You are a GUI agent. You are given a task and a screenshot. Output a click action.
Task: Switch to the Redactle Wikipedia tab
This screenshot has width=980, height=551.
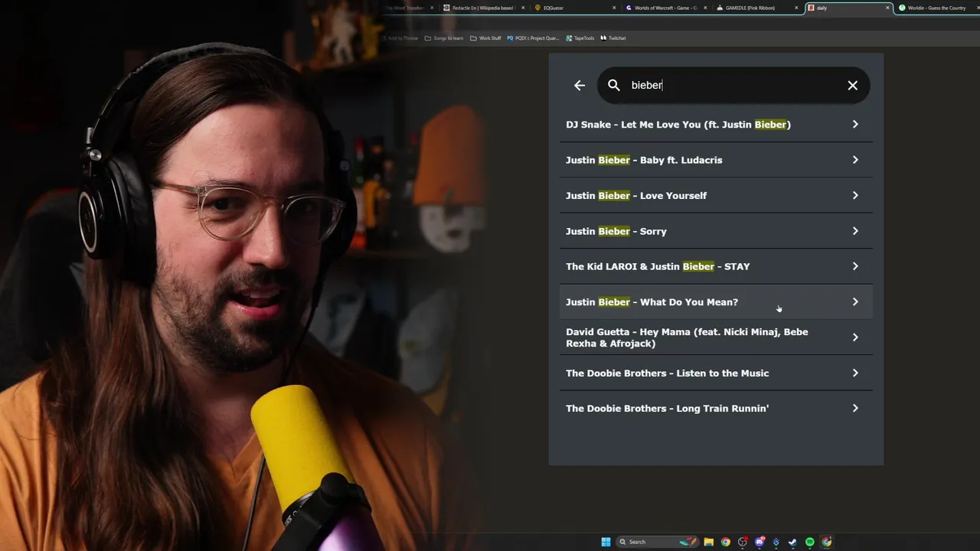pos(483,8)
